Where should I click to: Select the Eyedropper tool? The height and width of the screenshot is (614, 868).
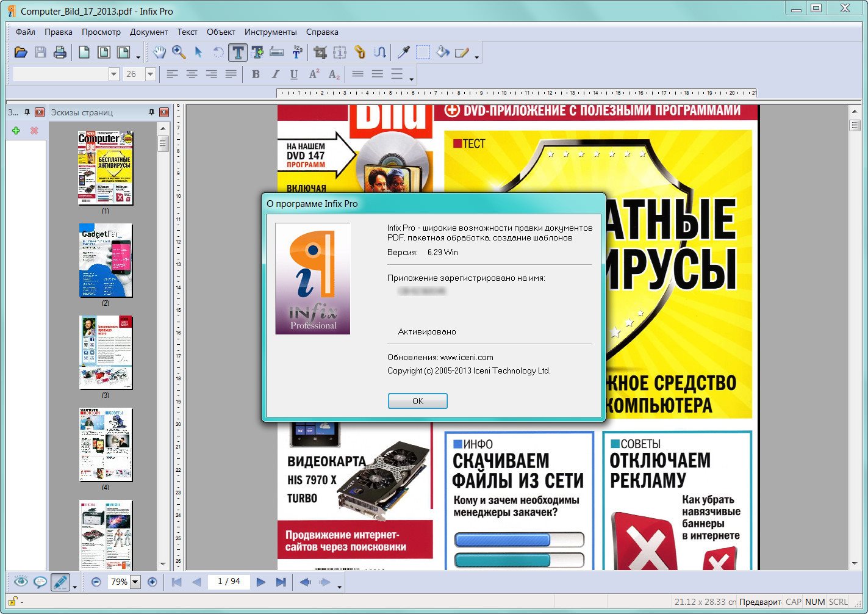click(x=403, y=52)
